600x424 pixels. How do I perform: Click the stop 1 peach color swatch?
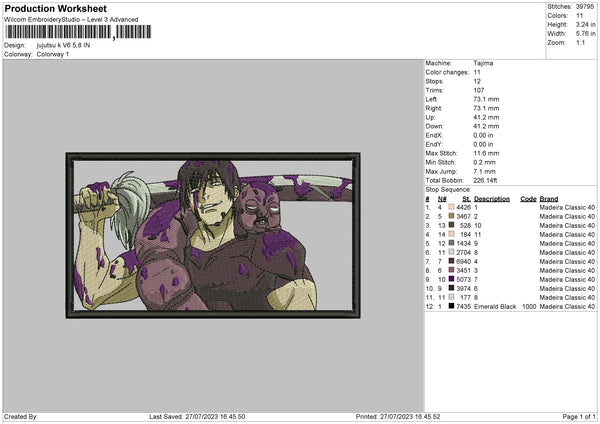coord(452,207)
